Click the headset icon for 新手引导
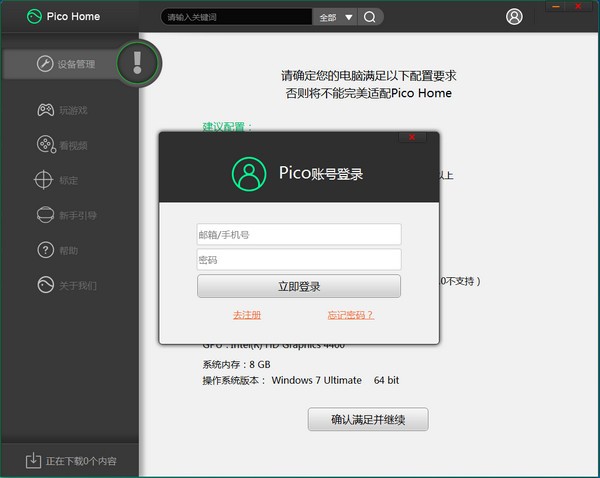 point(45,215)
